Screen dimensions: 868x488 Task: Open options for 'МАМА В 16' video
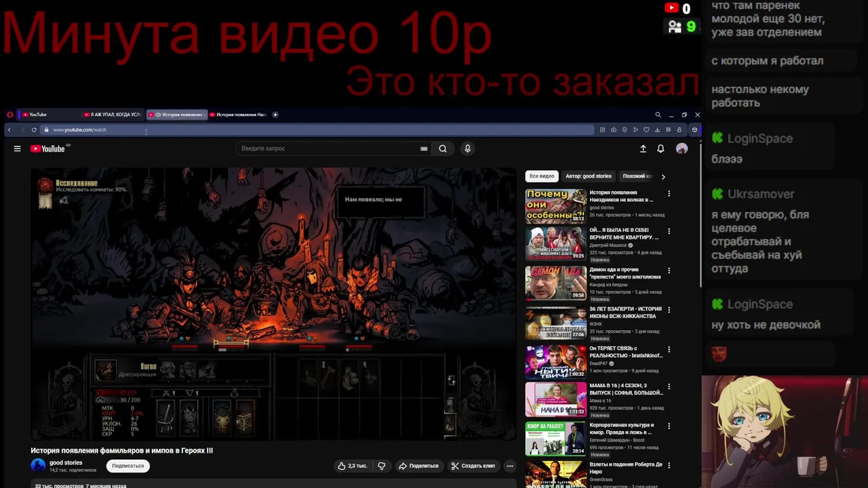(669, 387)
